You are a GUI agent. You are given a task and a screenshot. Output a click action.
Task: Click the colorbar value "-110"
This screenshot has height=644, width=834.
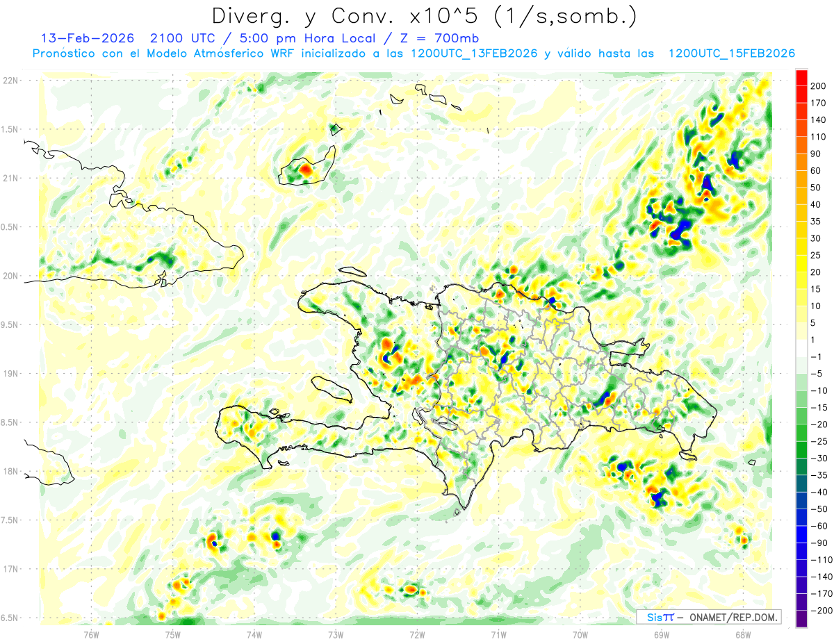[821, 561]
